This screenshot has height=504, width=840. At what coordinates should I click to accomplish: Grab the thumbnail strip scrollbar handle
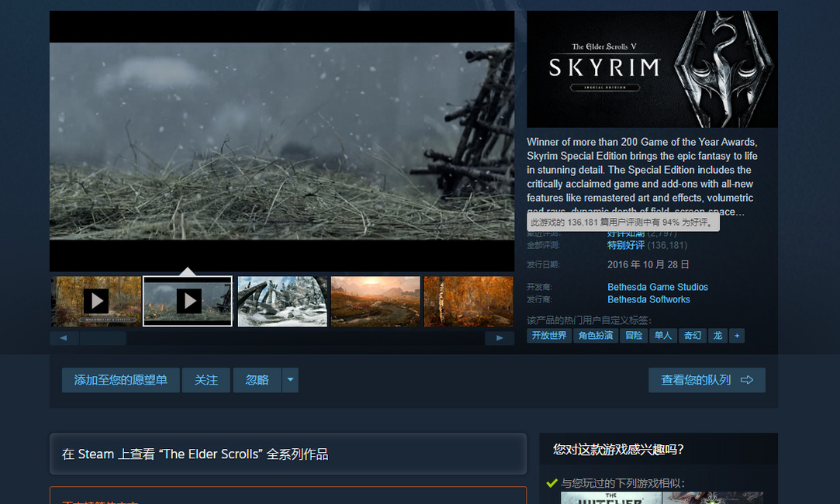pyautogui.click(x=103, y=338)
